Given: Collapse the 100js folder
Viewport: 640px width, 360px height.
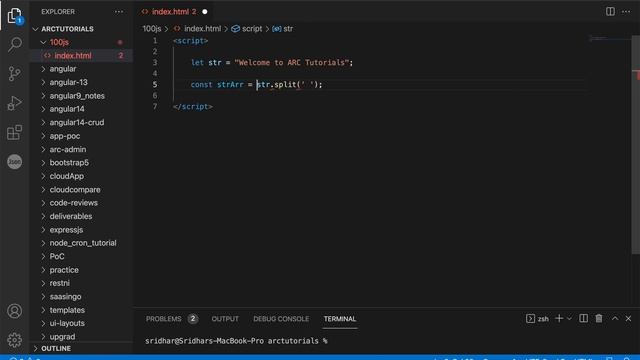Looking at the screenshot, I should [59, 42].
